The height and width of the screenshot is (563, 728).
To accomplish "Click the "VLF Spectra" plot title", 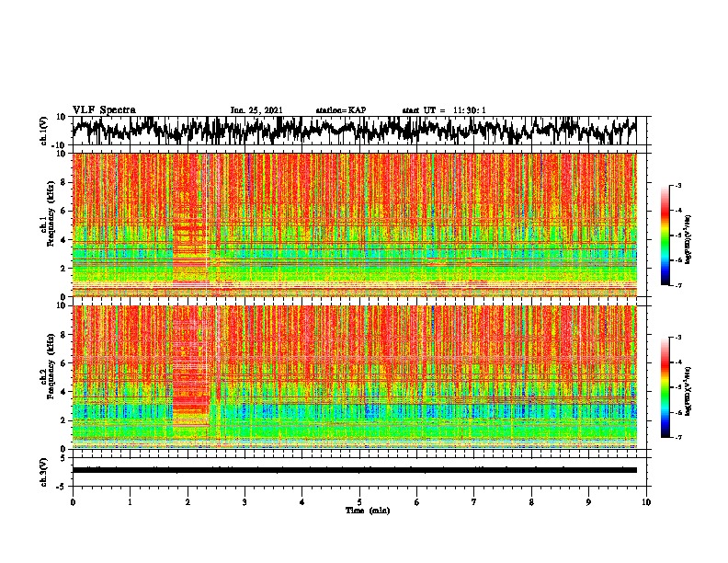I will pyautogui.click(x=104, y=110).
